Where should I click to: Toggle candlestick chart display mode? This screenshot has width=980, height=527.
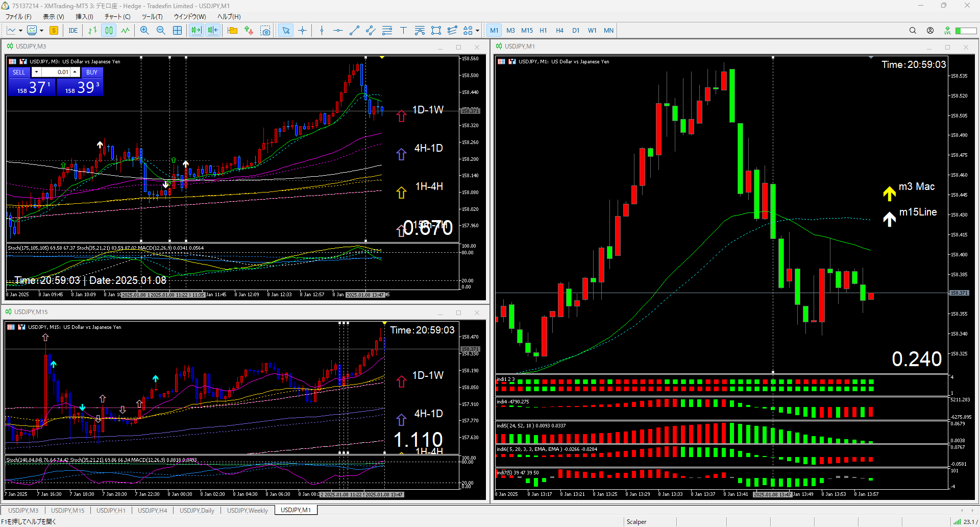(109, 31)
